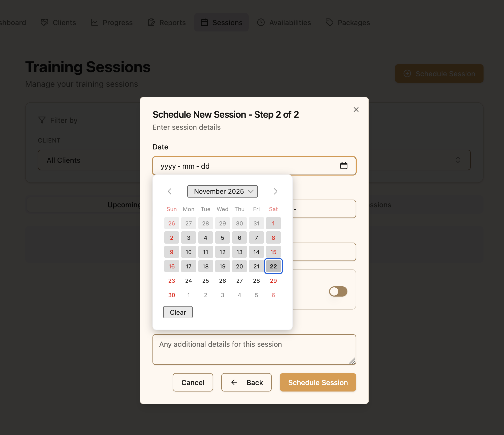Viewport: 504px width, 435px height.
Task: Click the Progress chart icon
Action: 94,22
